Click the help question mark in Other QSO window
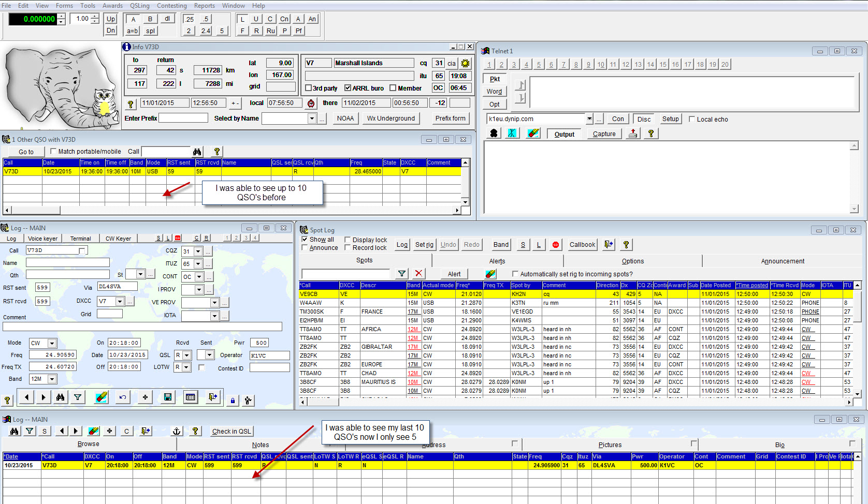This screenshot has width=868, height=504. click(x=217, y=152)
